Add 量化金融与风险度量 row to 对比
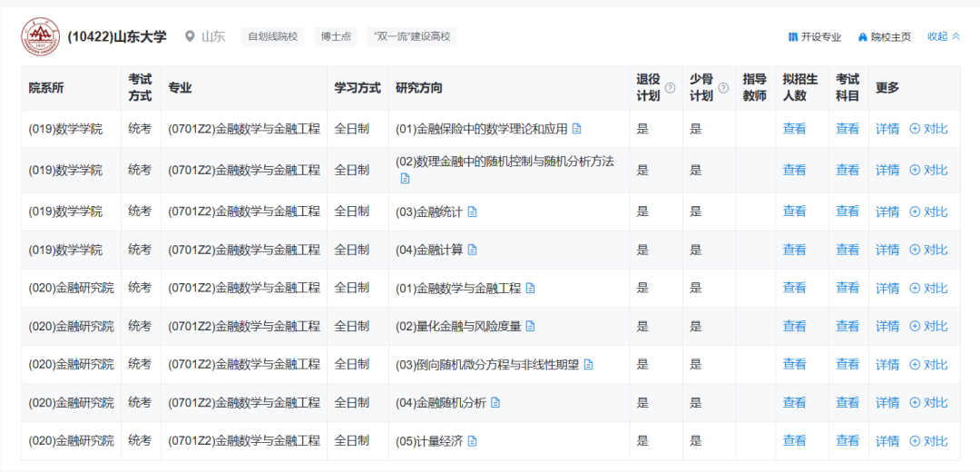980x472 pixels. 928,327
